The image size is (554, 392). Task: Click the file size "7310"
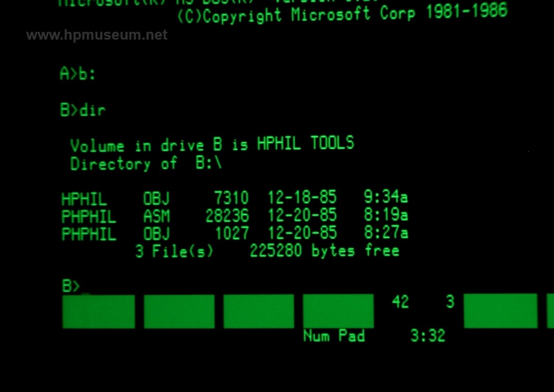[x=232, y=198]
